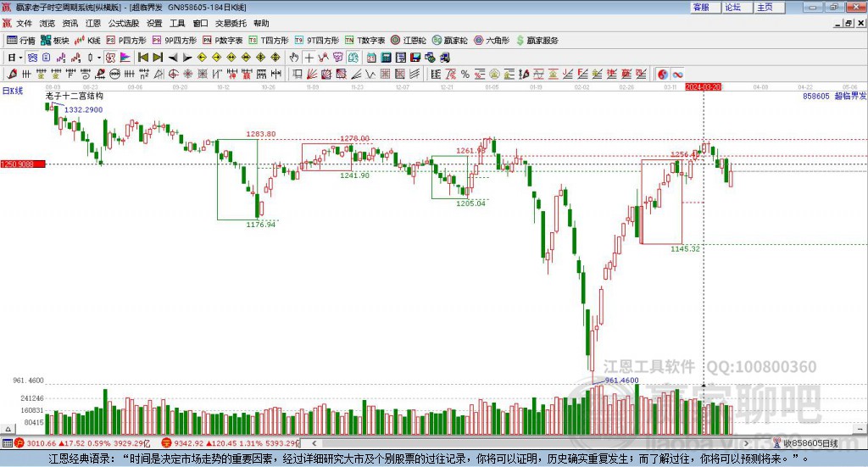Select the Gann fan lines tool
Screen dimensions: 868x467
coord(312,74)
